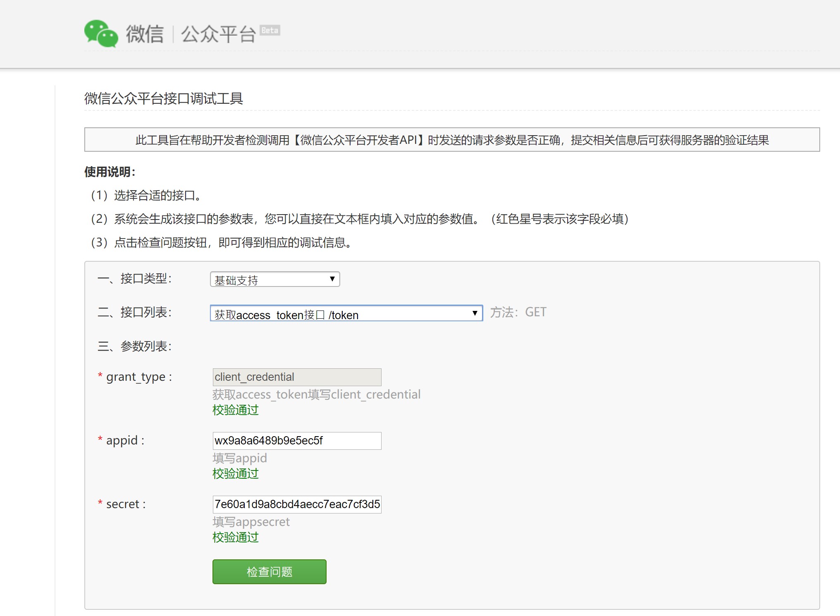Click the 一、接口类型 label

[135, 279]
